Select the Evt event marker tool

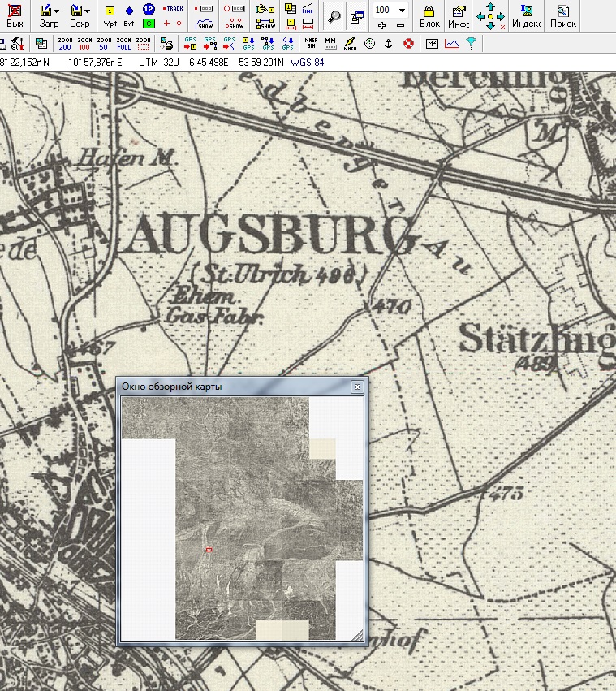129,15
